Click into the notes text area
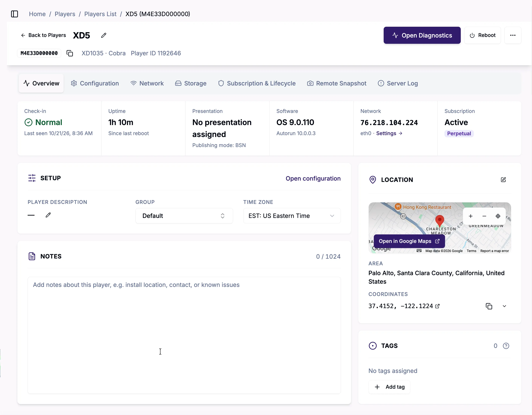Viewport: 532px width, 415px height. click(x=184, y=335)
